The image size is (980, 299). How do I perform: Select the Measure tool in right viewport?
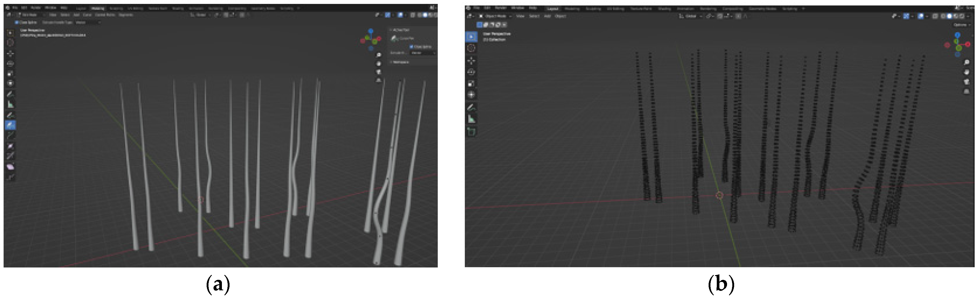[x=471, y=119]
